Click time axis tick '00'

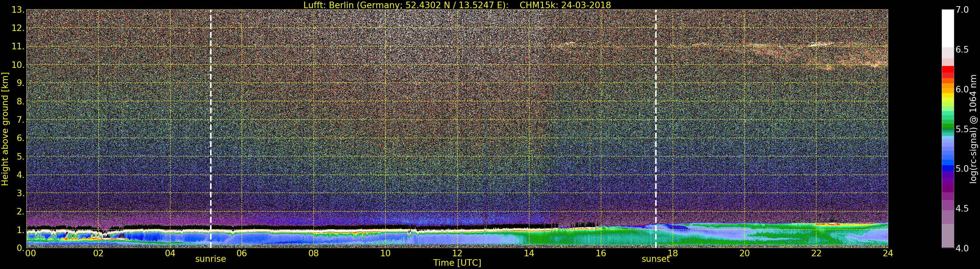pyautogui.click(x=30, y=253)
